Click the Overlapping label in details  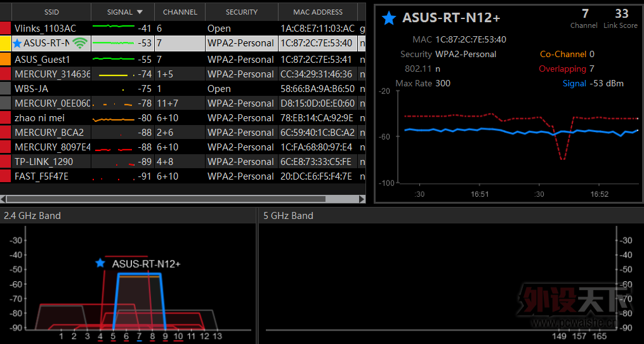562,69
